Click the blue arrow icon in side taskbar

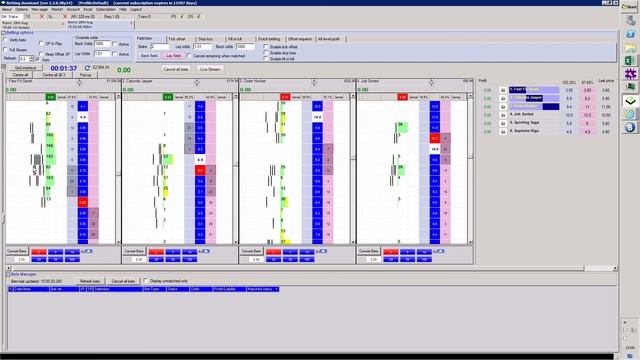(630, 34)
